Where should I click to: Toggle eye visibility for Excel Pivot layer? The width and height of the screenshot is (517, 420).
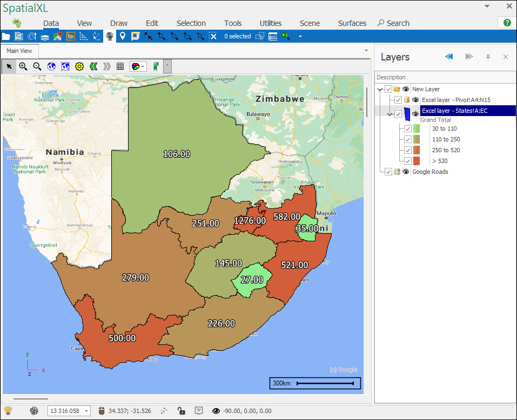(x=415, y=100)
